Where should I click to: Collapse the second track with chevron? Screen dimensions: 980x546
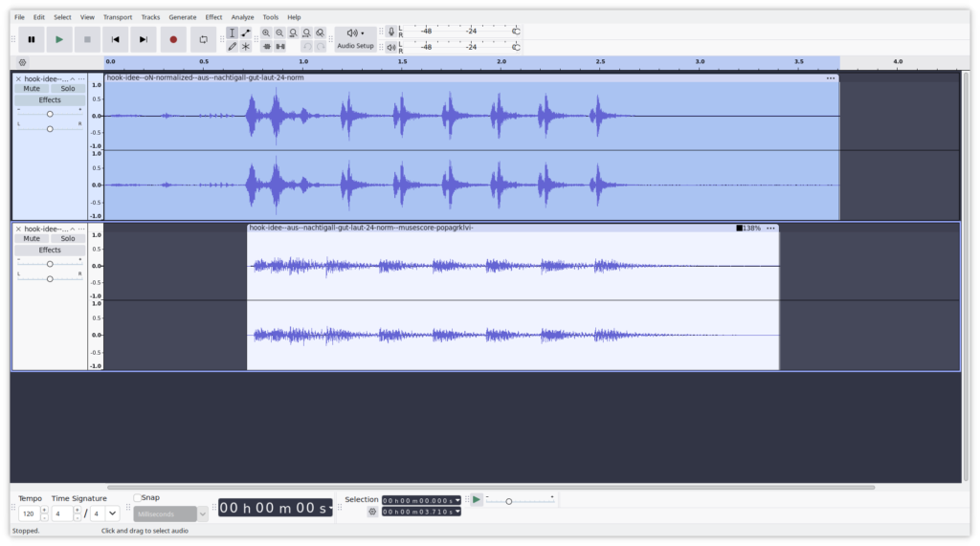pyautogui.click(x=73, y=229)
